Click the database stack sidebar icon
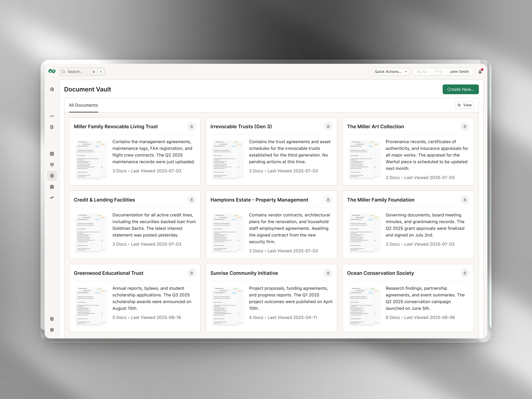 click(52, 319)
